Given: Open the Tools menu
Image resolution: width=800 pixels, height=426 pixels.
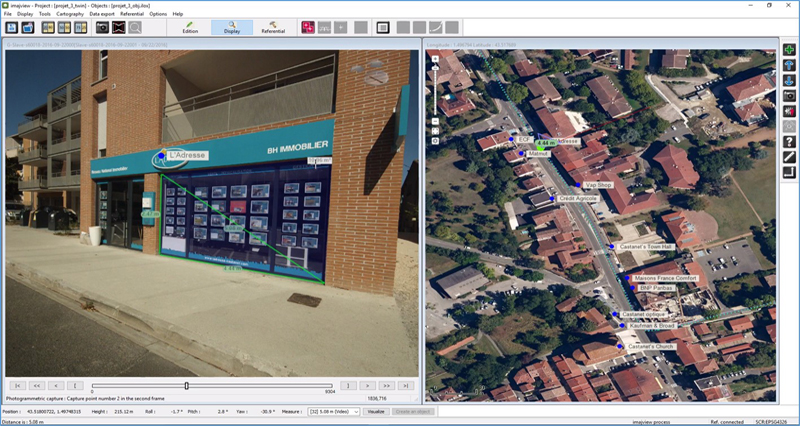Looking at the screenshot, I should pos(45,14).
